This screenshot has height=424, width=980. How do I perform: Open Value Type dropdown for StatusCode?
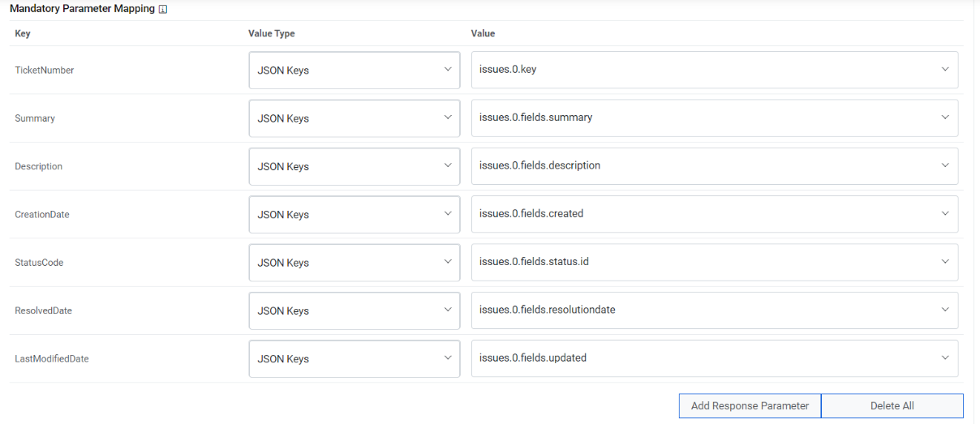[x=354, y=263]
